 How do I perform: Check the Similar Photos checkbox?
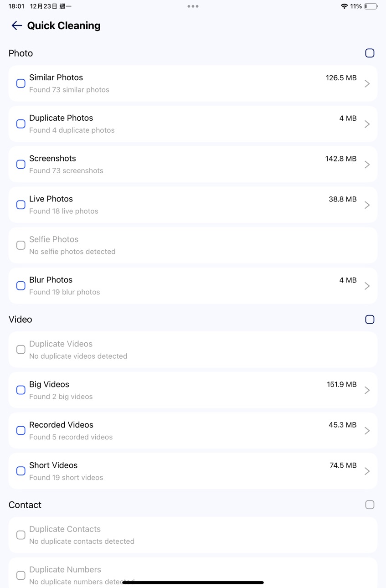[21, 83]
